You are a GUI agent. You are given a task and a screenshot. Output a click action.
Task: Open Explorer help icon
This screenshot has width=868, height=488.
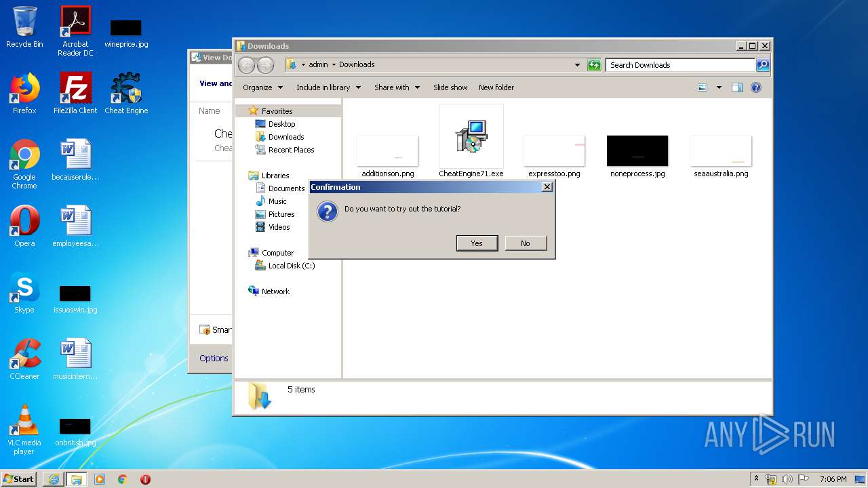(x=756, y=87)
